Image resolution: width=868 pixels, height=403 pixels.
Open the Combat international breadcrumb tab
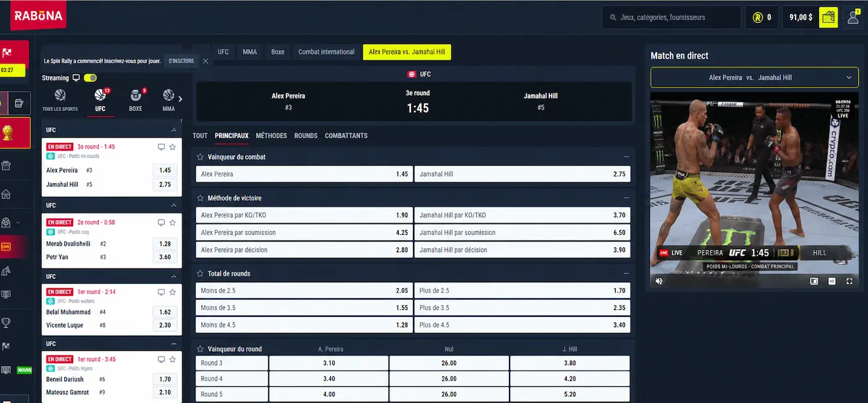pos(326,52)
